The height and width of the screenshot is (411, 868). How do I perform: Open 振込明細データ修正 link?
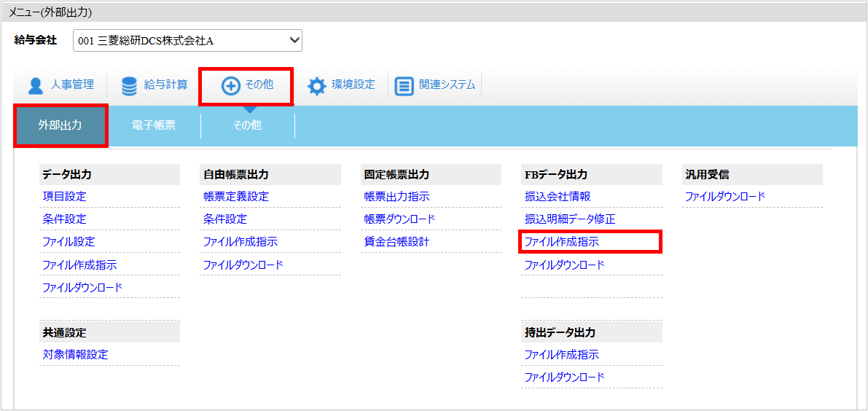(570, 219)
